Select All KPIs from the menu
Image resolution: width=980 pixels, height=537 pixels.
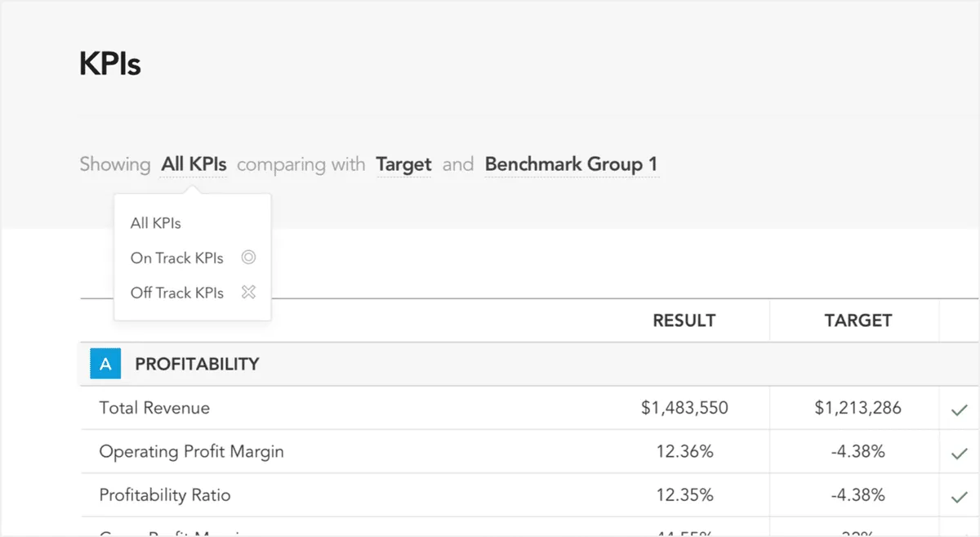[x=156, y=222]
